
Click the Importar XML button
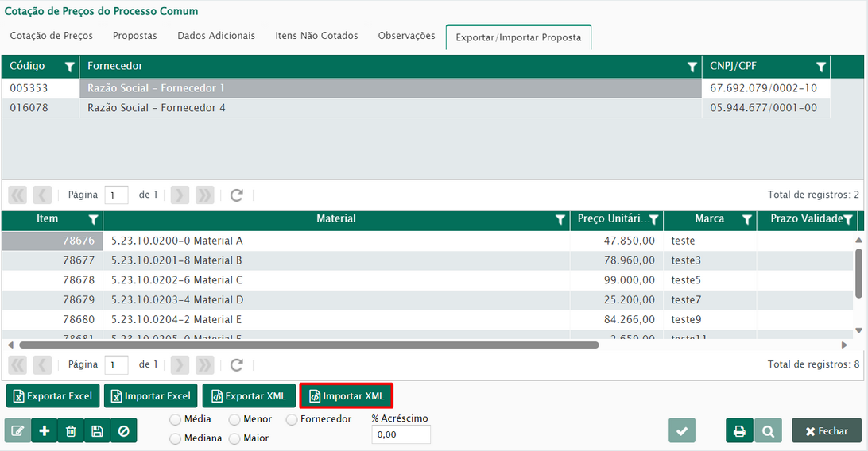click(x=346, y=395)
